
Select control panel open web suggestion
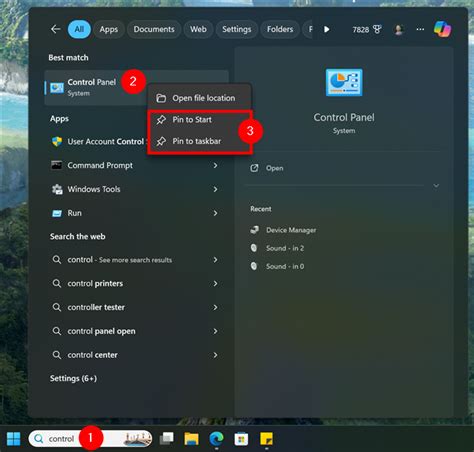pos(136,331)
